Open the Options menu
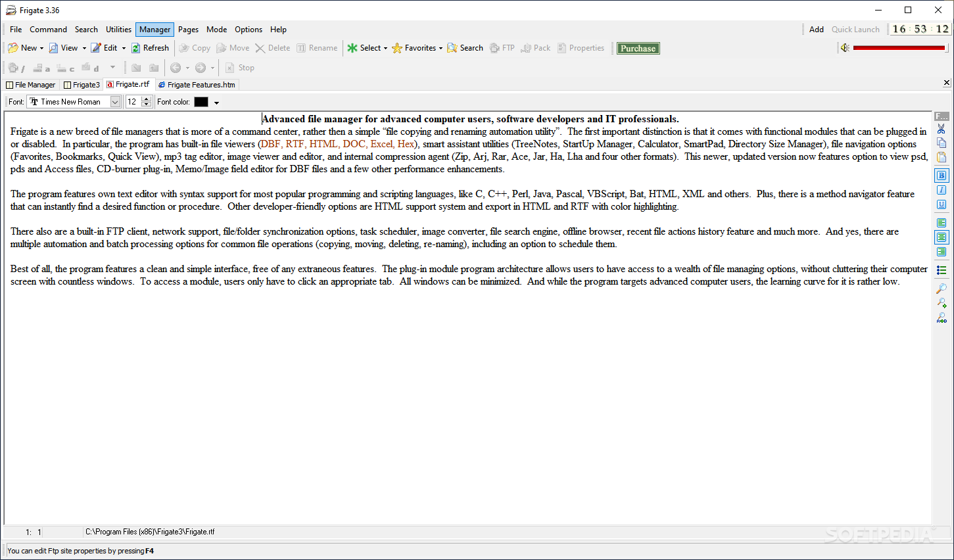This screenshot has height=560, width=954. pyautogui.click(x=249, y=30)
